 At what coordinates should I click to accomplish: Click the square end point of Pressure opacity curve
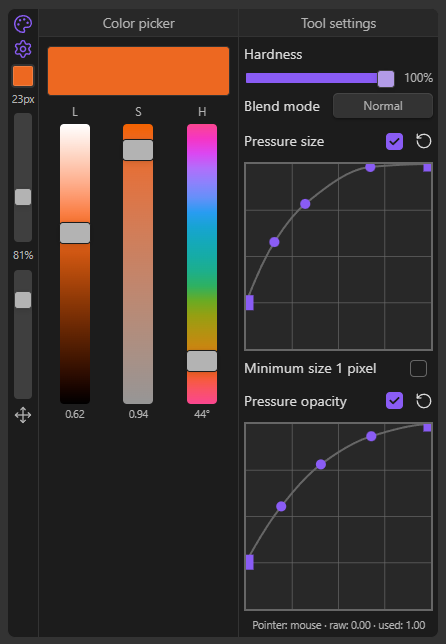[x=427, y=428]
